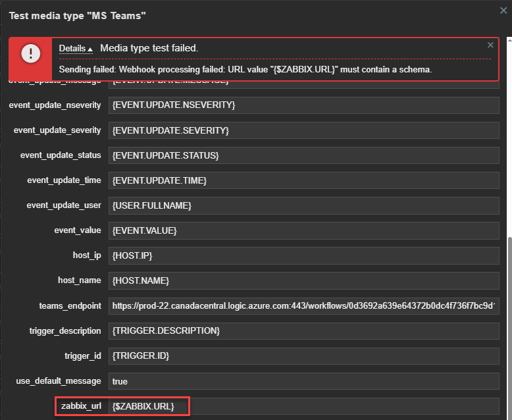Click the 'Sending failed: Webhook processing failed' message
512x420 pixels.
(245, 70)
